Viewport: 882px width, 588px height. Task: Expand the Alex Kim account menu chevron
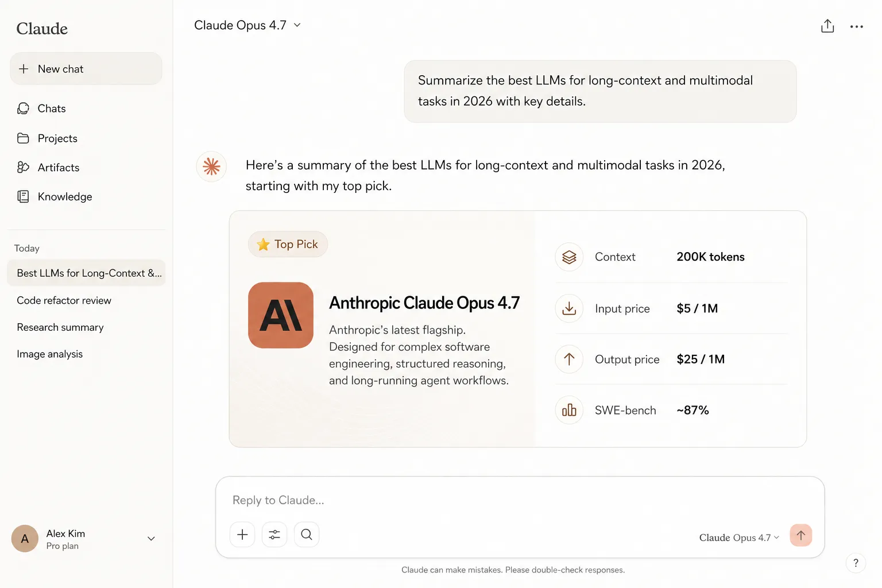click(151, 539)
